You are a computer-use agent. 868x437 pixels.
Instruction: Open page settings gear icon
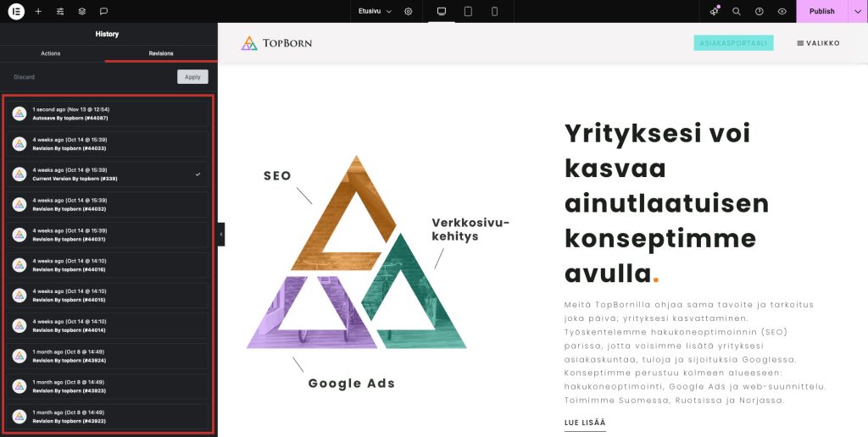tap(409, 11)
